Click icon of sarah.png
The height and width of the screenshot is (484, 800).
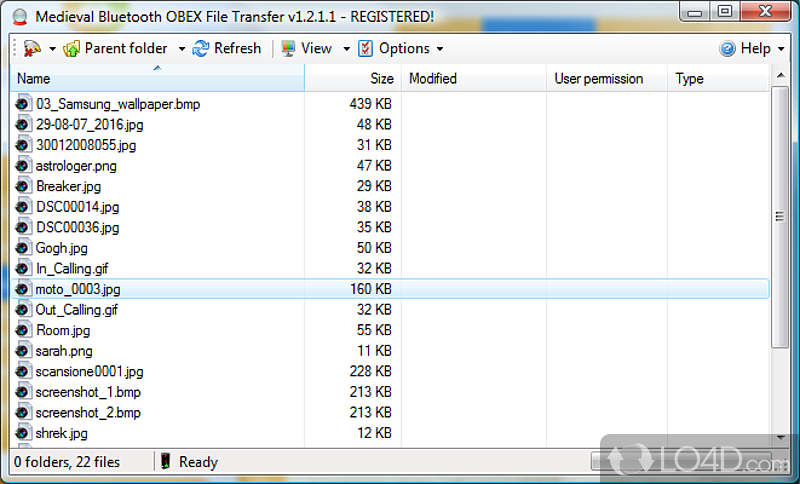[x=22, y=351]
